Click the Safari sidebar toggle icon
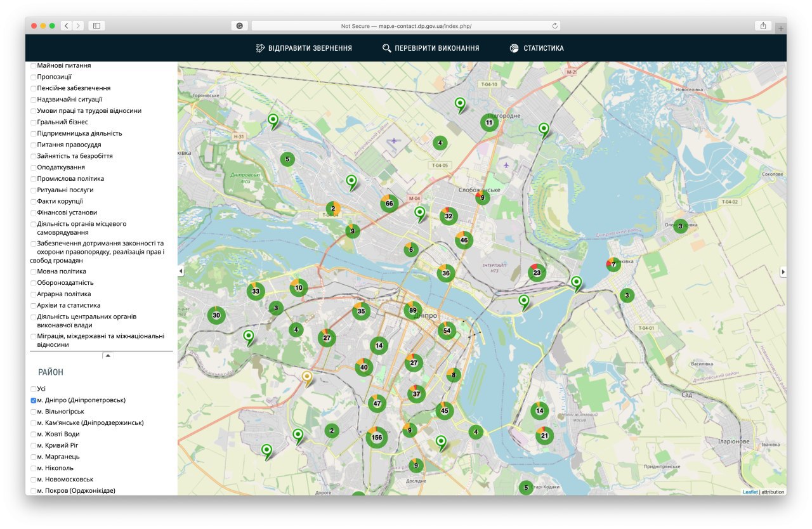Screen dimensions: 812x529 (x=97, y=26)
